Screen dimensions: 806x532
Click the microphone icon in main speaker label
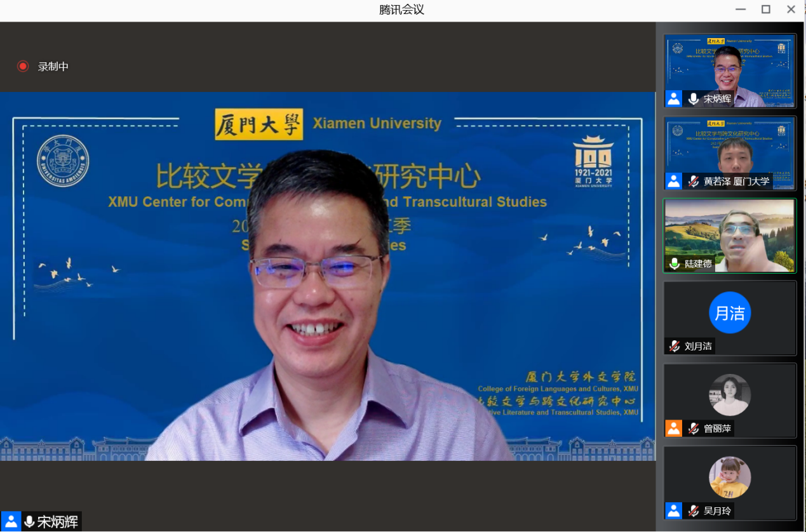point(29,522)
